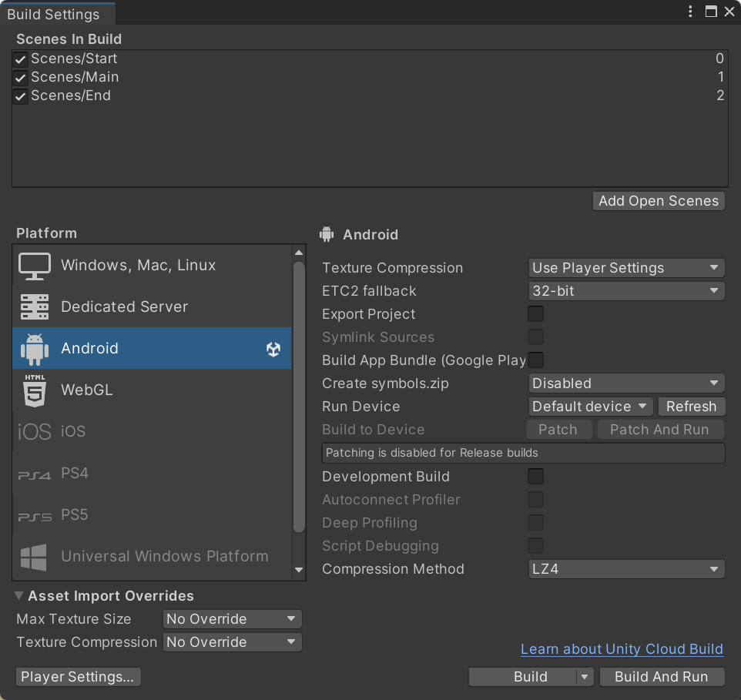Click the iOS platform icon

click(x=34, y=432)
